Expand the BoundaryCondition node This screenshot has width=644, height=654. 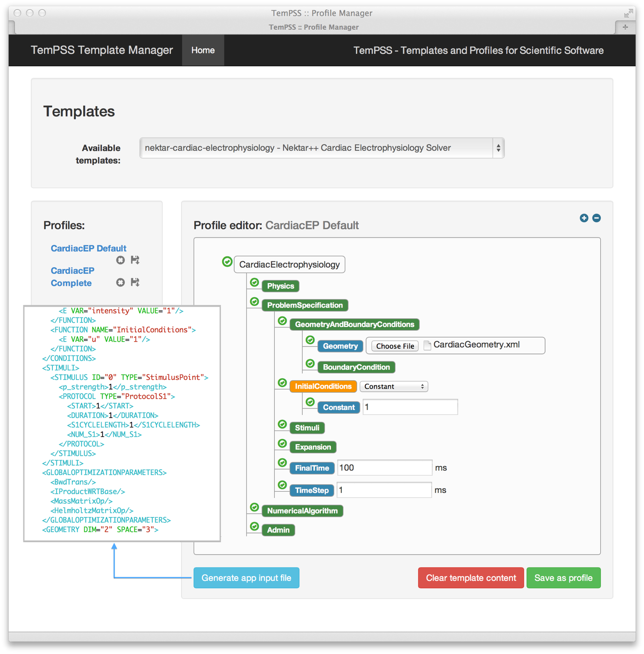tap(356, 367)
